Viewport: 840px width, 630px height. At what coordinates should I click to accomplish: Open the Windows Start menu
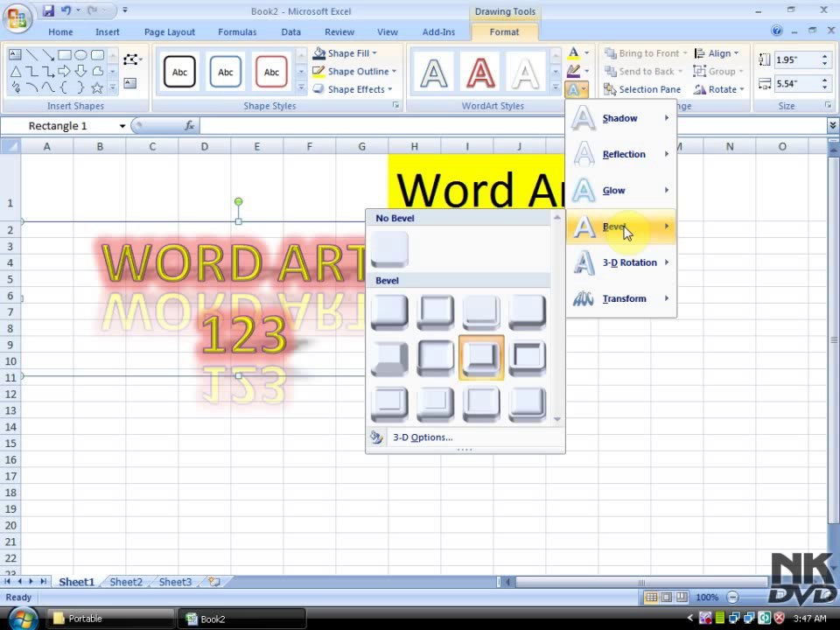point(23,619)
